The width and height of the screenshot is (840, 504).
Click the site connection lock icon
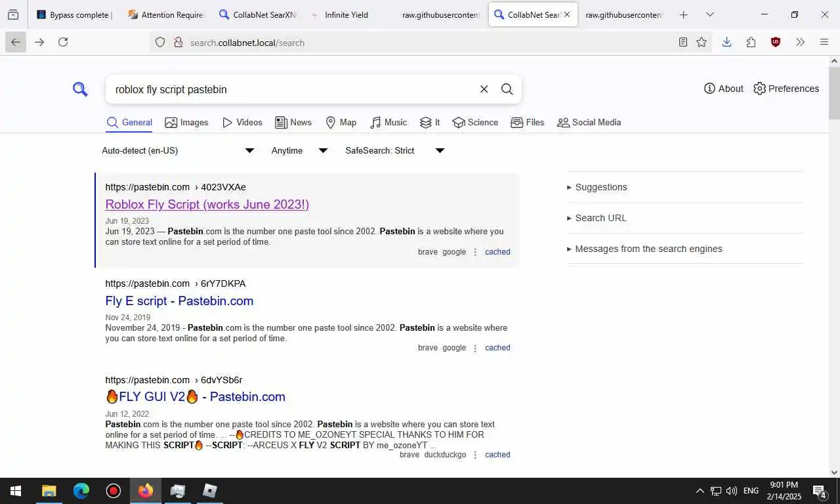coord(177,43)
